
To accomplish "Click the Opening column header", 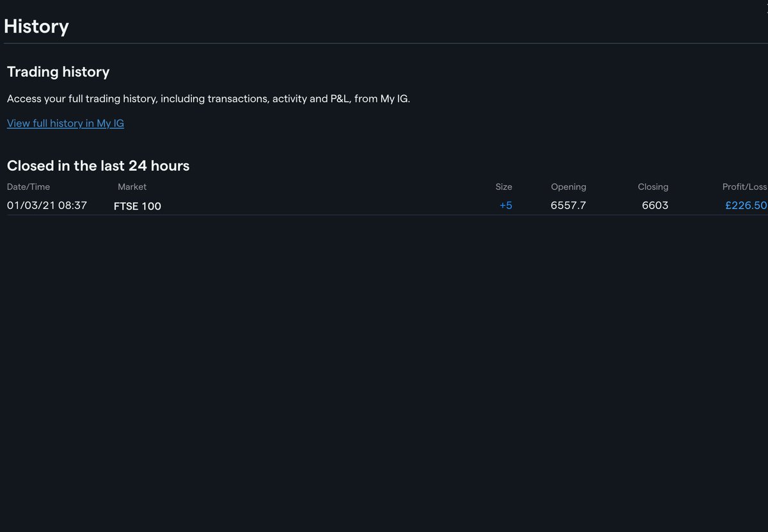I will click(x=568, y=187).
